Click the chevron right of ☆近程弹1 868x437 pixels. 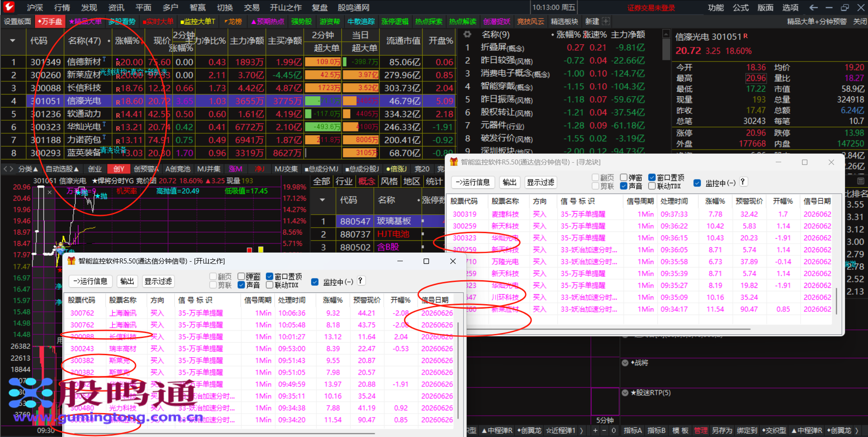click(581, 431)
